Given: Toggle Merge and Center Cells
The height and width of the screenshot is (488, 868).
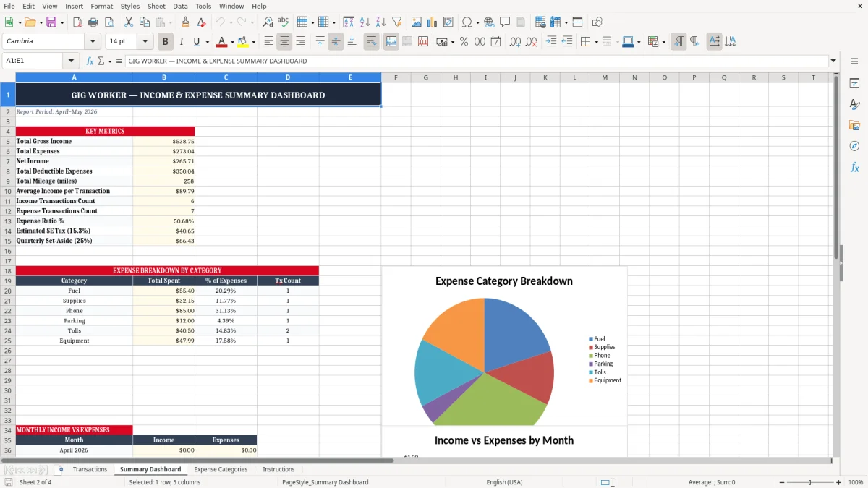Looking at the screenshot, I should pos(391,42).
